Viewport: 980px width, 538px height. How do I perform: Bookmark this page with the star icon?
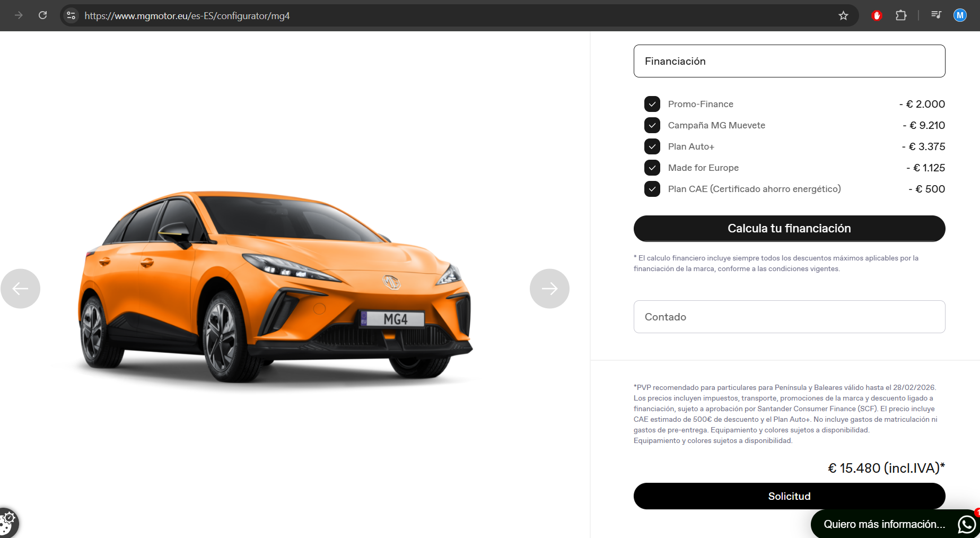pos(843,15)
